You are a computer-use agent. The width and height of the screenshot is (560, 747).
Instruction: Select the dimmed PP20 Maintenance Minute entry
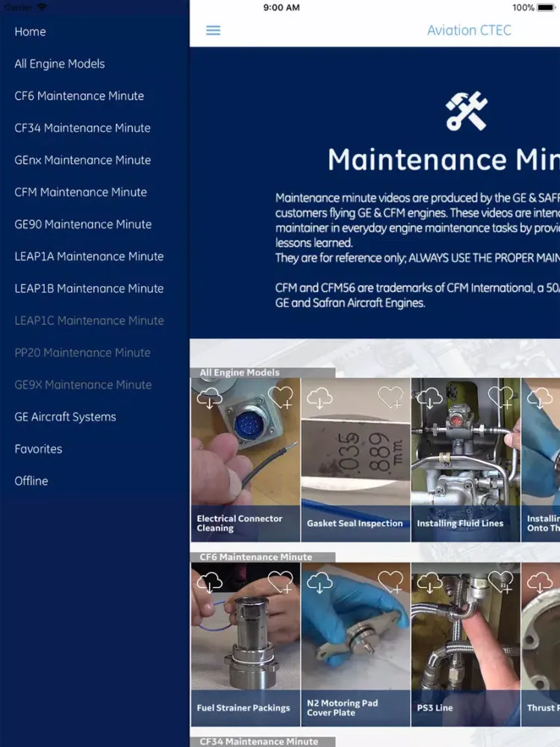tap(82, 353)
